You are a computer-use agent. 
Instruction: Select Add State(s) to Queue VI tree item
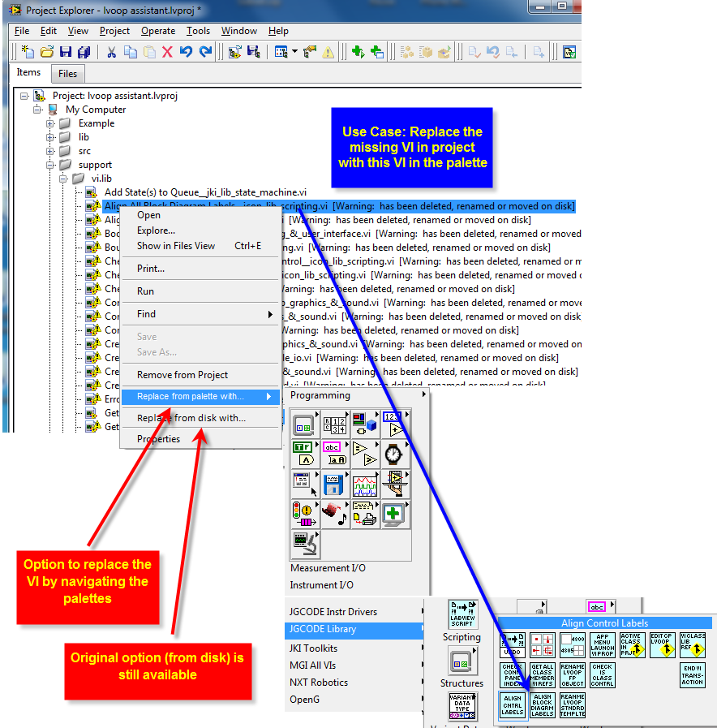click(x=205, y=192)
